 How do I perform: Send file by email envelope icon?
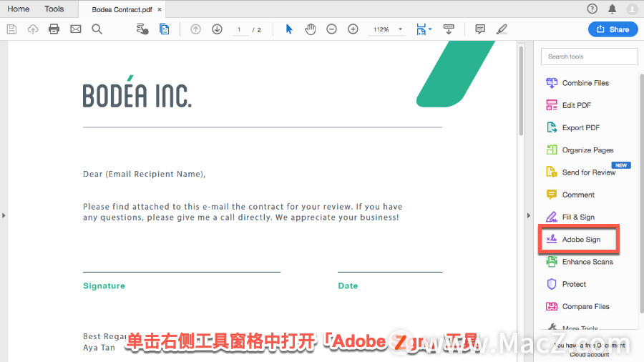point(76,29)
